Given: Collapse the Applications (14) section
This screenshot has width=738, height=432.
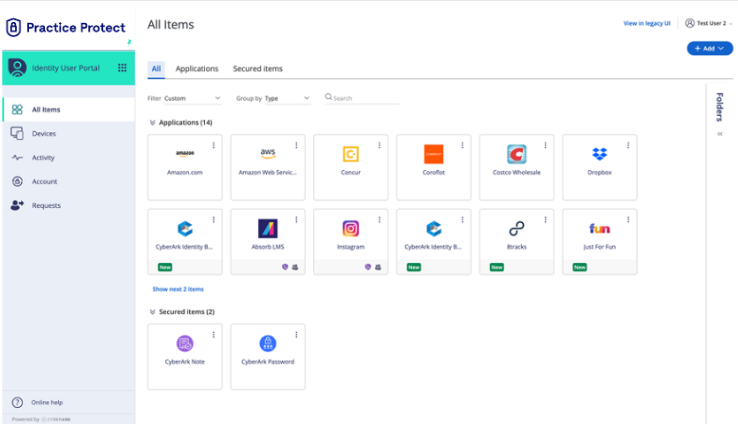Looking at the screenshot, I should (x=152, y=122).
